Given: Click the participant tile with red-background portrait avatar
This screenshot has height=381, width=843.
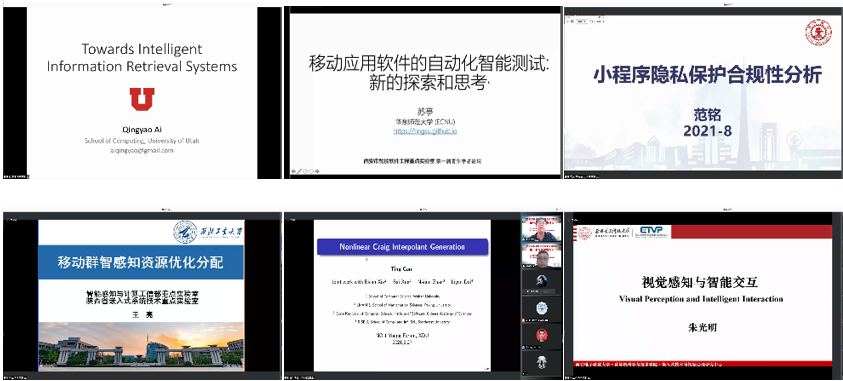Looking at the screenshot, I should tap(541, 336).
